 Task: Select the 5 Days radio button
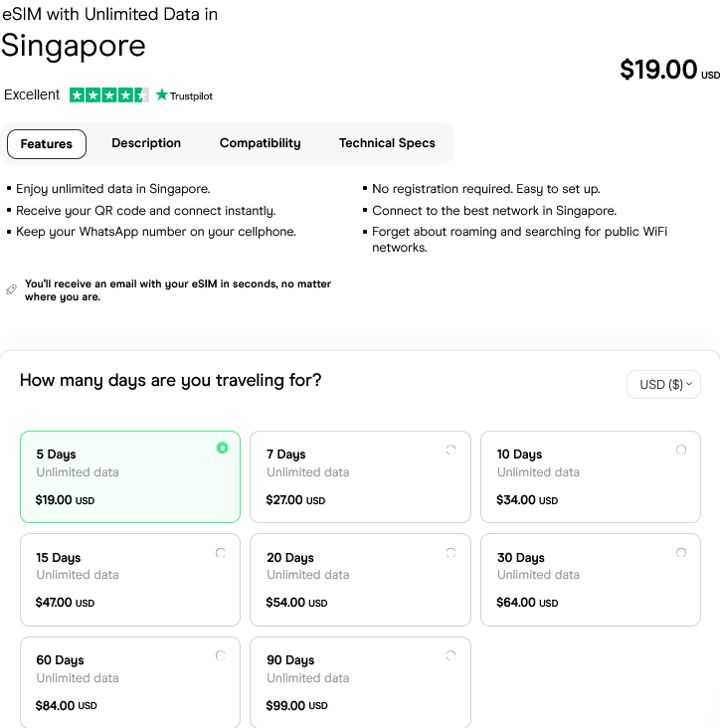pyautogui.click(x=222, y=449)
